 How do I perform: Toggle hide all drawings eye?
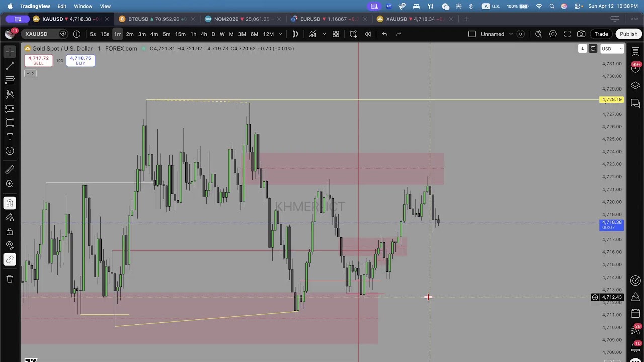tap(10, 245)
